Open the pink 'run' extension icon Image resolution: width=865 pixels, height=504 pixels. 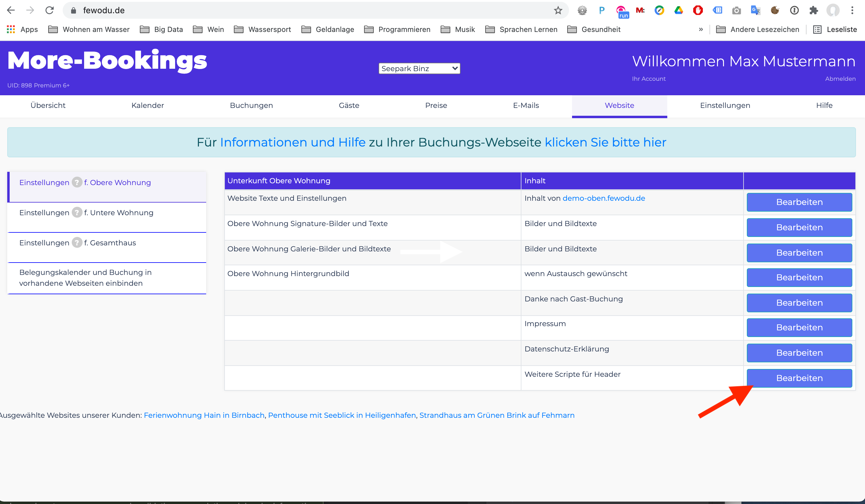(x=622, y=12)
